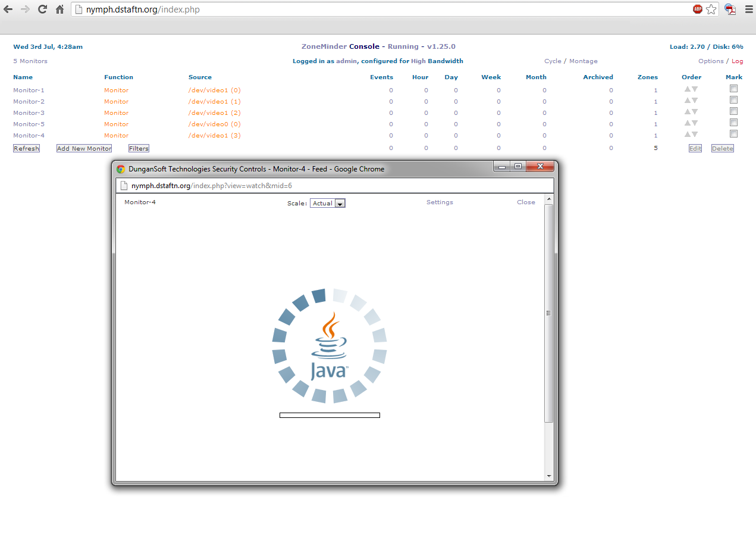Viewport: 756px width, 537px height.
Task: Click the source /dev/video1 (3) link
Action: pos(215,136)
